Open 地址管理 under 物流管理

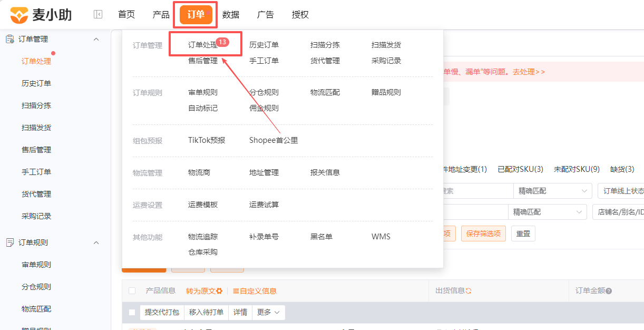point(264,172)
